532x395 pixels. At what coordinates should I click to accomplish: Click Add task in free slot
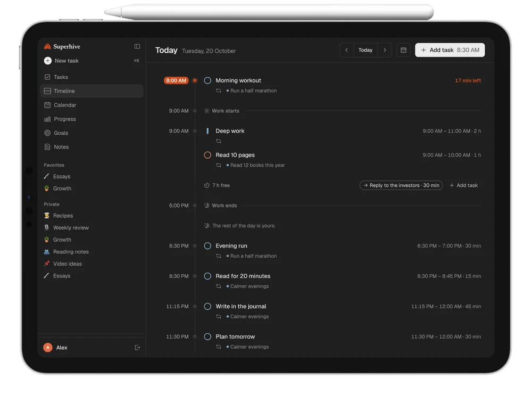pyautogui.click(x=464, y=185)
